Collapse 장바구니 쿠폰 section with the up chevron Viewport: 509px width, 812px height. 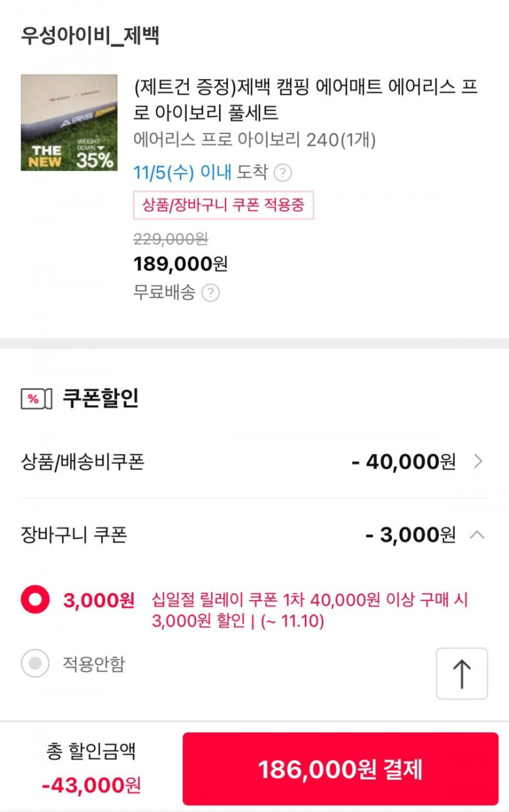coord(478,535)
